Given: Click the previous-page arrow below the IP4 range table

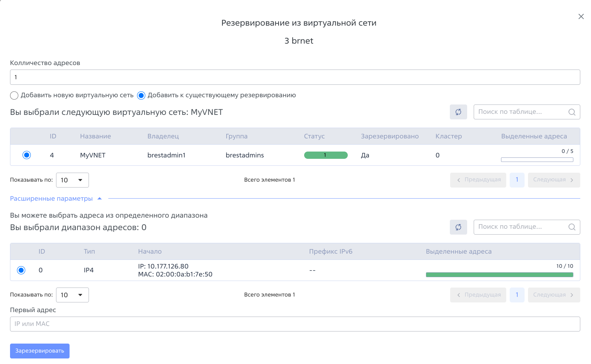Looking at the screenshot, I should click(459, 295).
